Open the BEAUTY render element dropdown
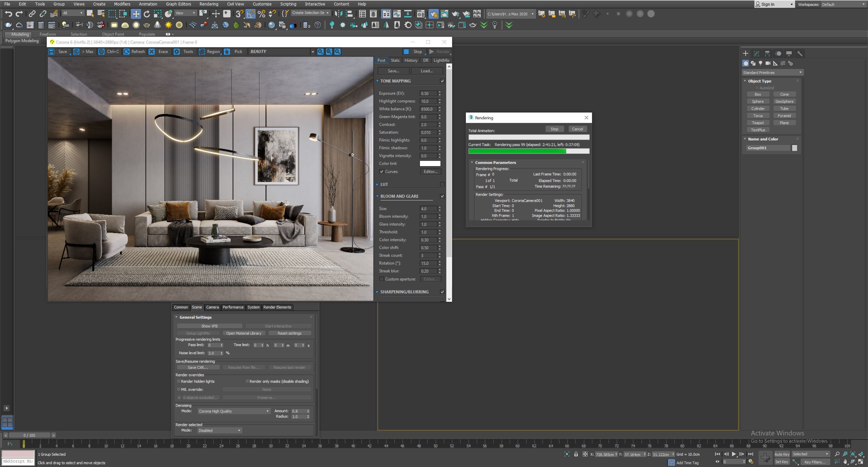Viewport: 868px width, 467px height. click(282, 52)
